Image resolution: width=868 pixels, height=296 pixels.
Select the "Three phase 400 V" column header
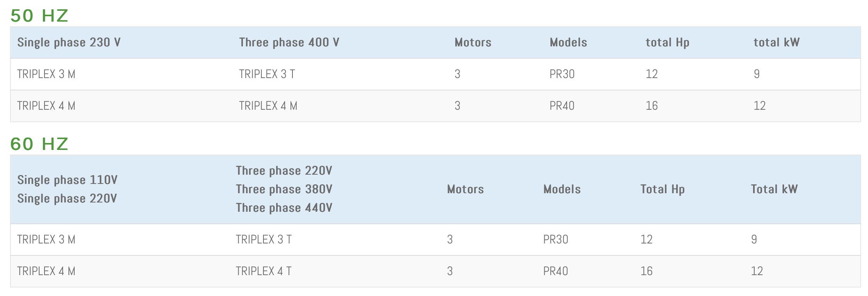[x=289, y=43]
